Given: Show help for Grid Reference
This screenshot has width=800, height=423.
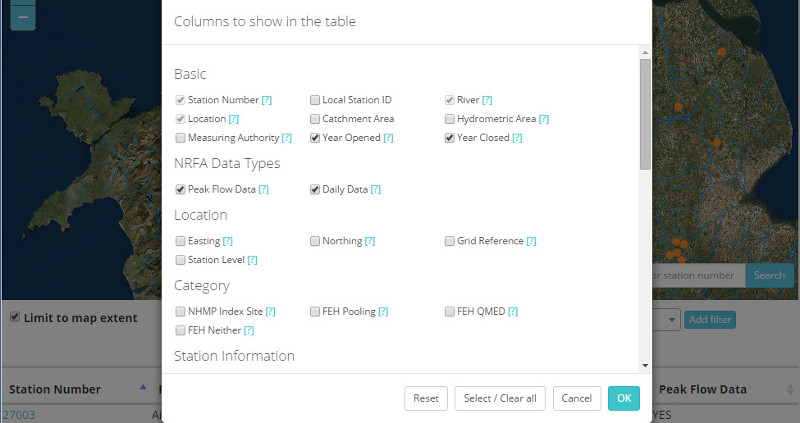Looking at the screenshot, I should pos(531,241).
